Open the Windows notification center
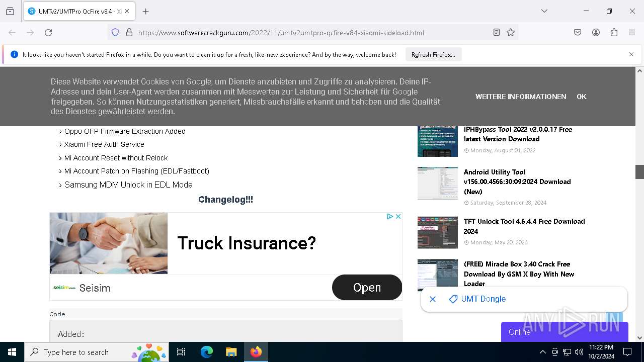This screenshot has height=362, width=644. [x=627, y=352]
